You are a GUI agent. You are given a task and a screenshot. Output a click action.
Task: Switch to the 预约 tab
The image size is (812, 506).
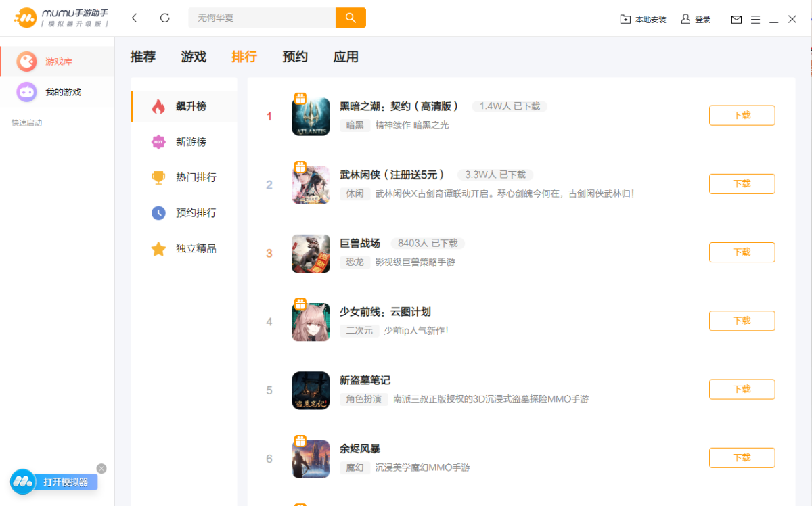(295, 57)
